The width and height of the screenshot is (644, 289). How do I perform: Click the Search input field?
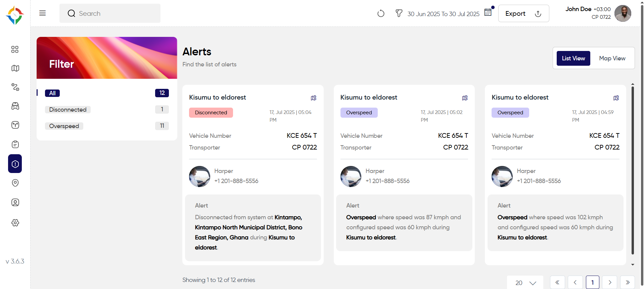click(110, 13)
